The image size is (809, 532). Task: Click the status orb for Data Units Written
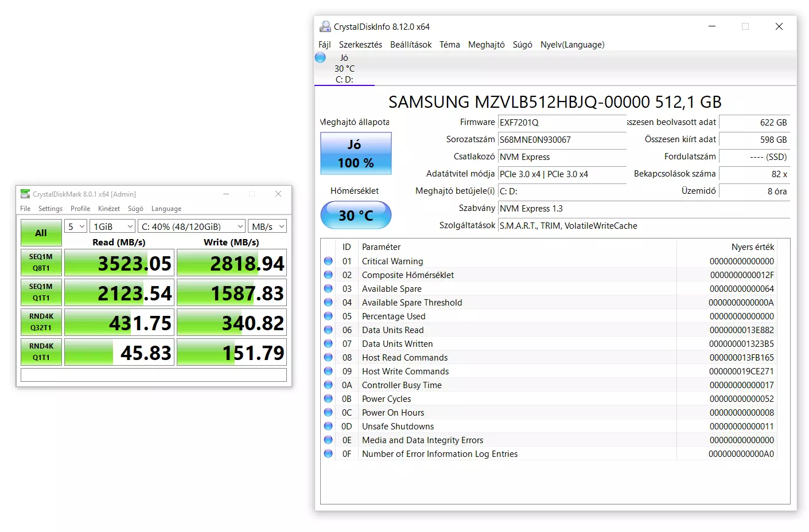pos(328,343)
